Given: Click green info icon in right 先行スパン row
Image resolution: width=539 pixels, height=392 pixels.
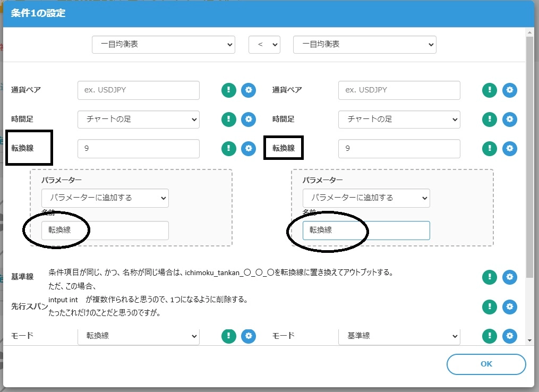Looking at the screenshot, I should point(489,306).
